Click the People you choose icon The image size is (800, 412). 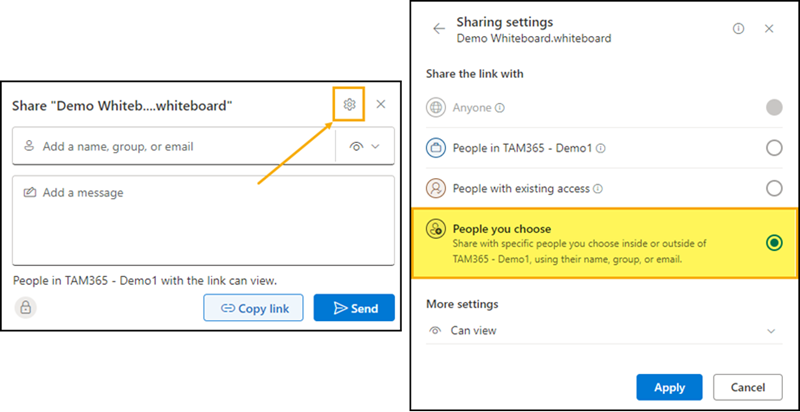(435, 229)
